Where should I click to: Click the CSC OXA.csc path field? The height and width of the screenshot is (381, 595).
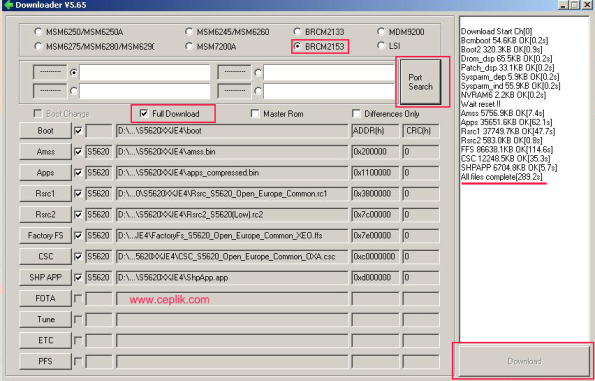click(x=232, y=257)
